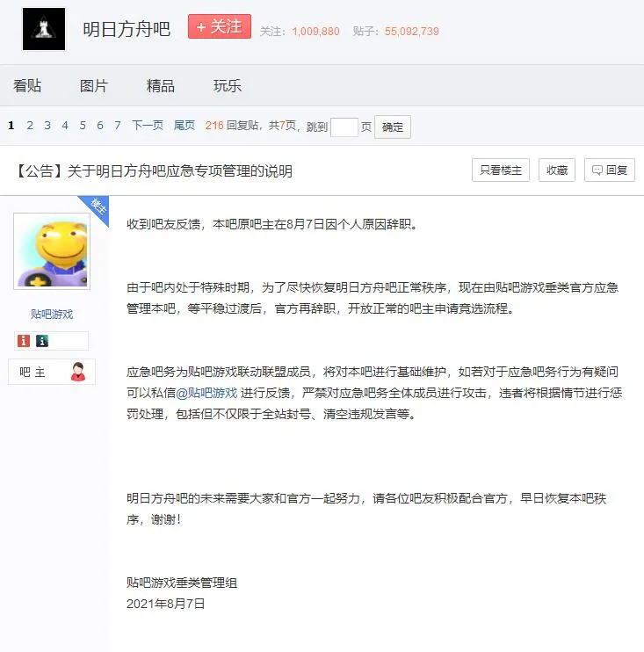
Task: Go to page 2 of the thread
Action: (30, 126)
